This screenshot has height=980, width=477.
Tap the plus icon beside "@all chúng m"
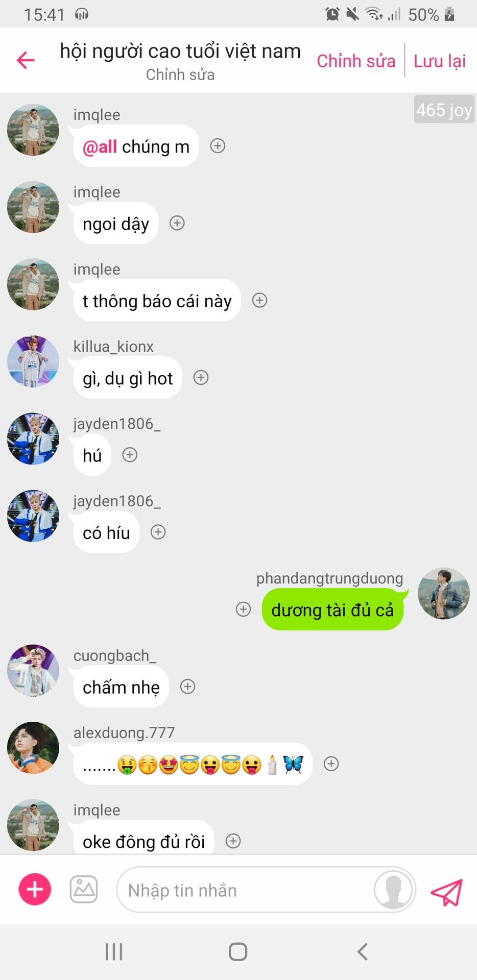pos(218,146)
